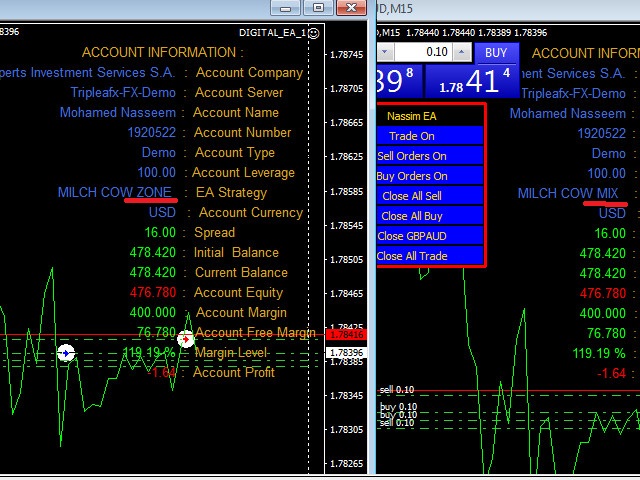Image resolution: width=640 pixels, height=480 pixels.
Task: Click the white 1.78396 current price label
Action: [347, 352]
